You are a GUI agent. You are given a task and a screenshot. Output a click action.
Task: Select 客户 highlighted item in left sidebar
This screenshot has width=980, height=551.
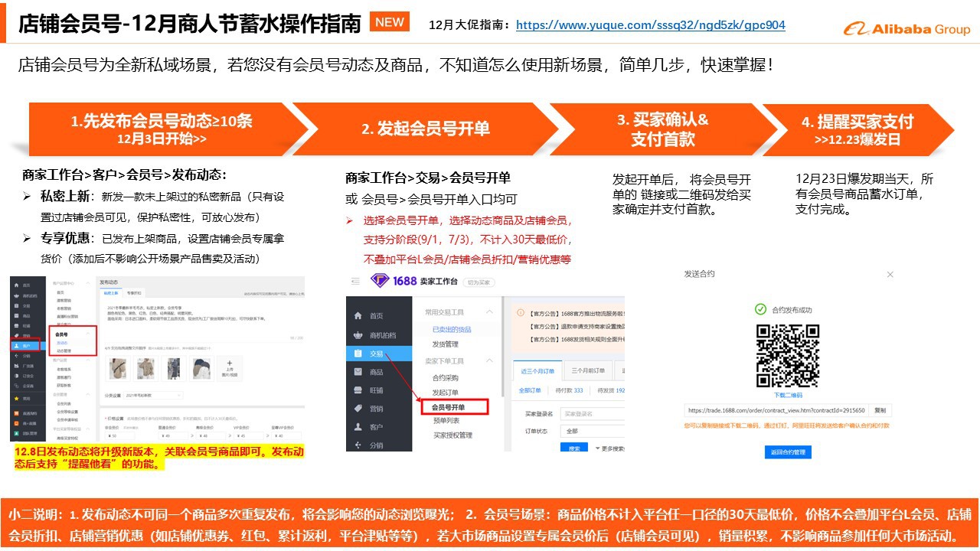[x=27, y=346]
